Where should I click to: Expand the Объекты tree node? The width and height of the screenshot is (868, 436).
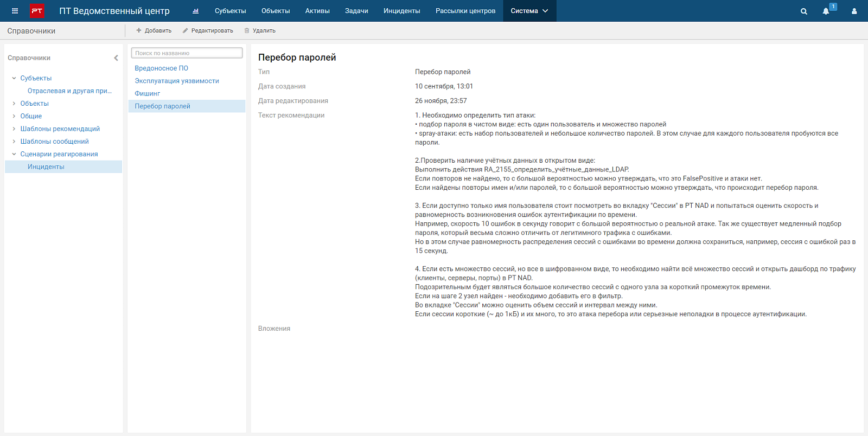(x=14, y=104)
